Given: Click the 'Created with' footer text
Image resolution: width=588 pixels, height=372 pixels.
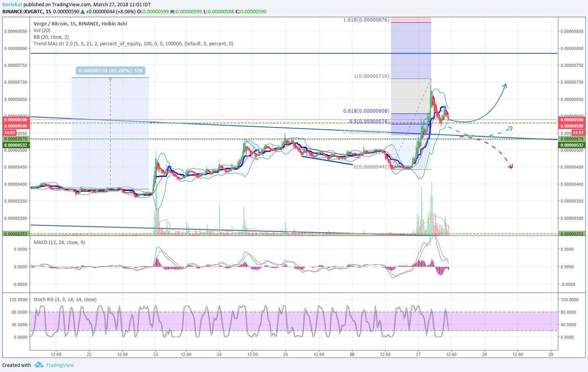Looking at the screenshot, I should pyautogui.click(x=16, y=365).
